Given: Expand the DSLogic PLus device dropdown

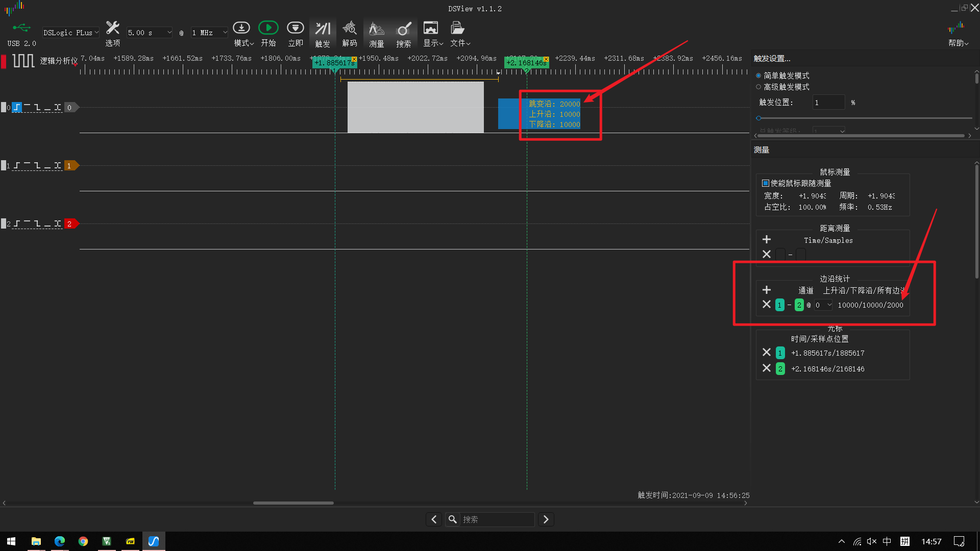Looking at the screenshot, I should tap(71, 33).
